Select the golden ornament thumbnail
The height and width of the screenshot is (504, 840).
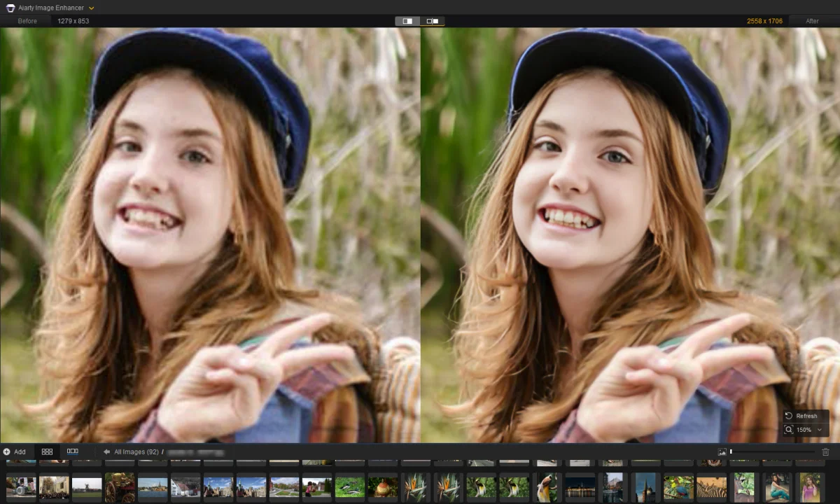383,486
